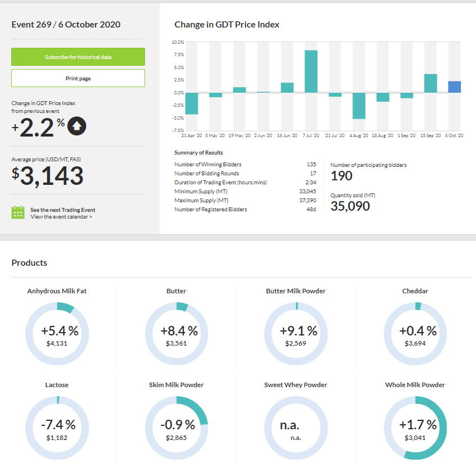The width and height of the screenshot is (476, 472).
Task: Select the 15 Sep '20 chart bar
Action: (x=430, y=83)
